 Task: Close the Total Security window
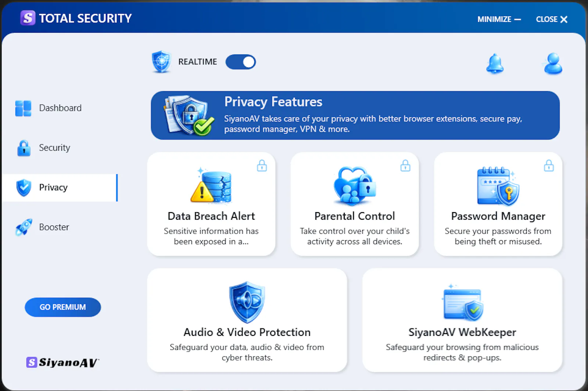(x=552, y=19)
